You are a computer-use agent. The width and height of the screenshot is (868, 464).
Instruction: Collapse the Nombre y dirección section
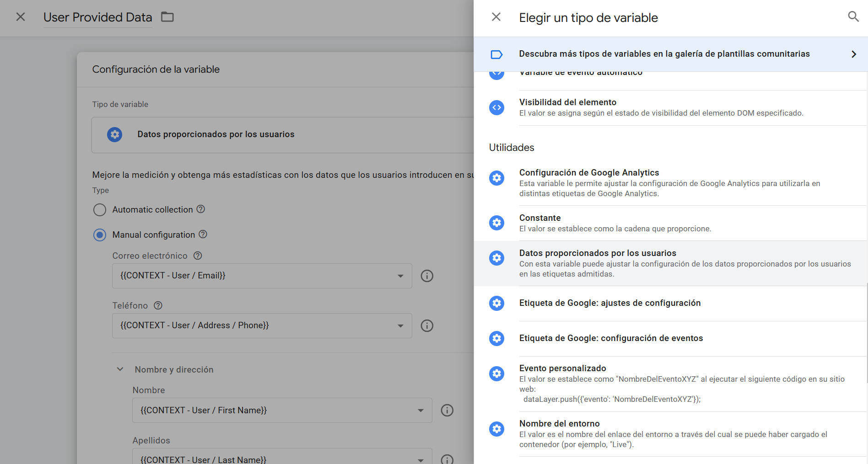coord(120,369)
